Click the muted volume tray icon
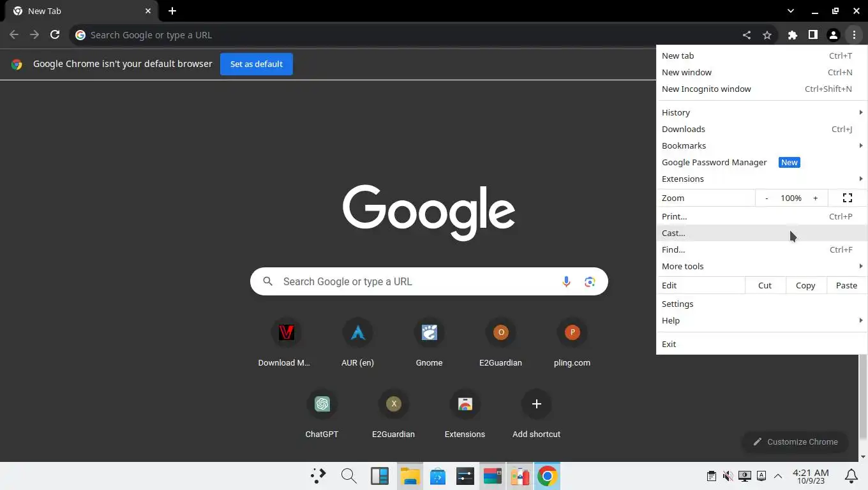 click(x=728, y=476)
